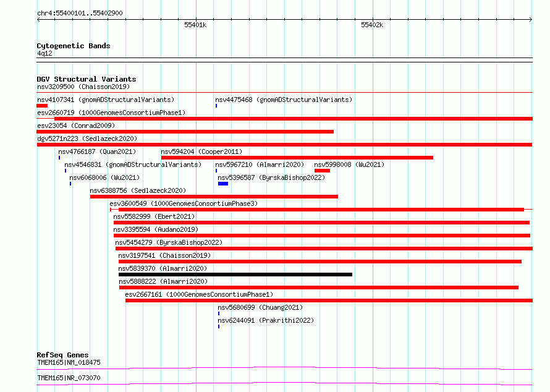Click the nsv6068006 (Wu2021) label
Viewport: 550px width, 392px height.
click(x=104, y=177)
